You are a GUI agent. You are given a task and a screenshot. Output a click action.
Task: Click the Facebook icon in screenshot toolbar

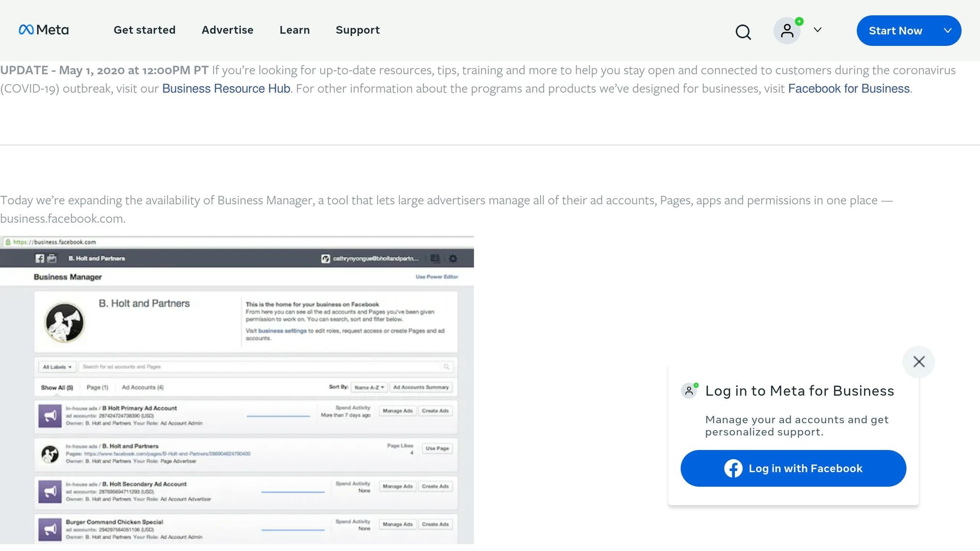coord(40,258)
